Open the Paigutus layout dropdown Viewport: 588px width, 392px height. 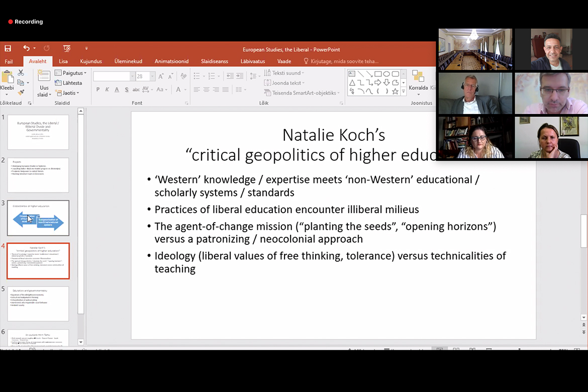pyautogui.click(x=71, y=73)
